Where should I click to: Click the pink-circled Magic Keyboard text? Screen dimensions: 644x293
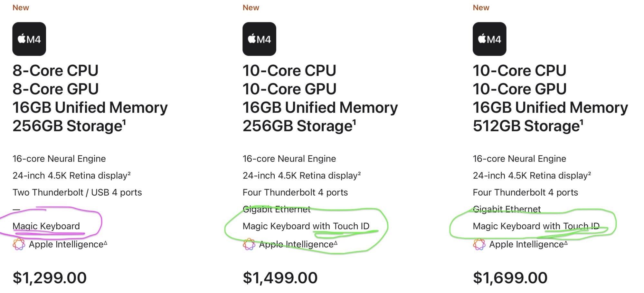46,226
